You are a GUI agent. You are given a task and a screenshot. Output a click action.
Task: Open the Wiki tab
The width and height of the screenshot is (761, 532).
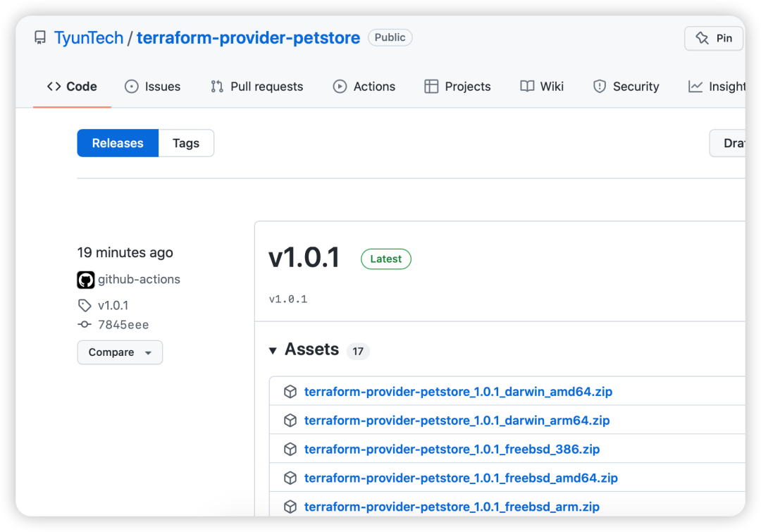point(542,87)
